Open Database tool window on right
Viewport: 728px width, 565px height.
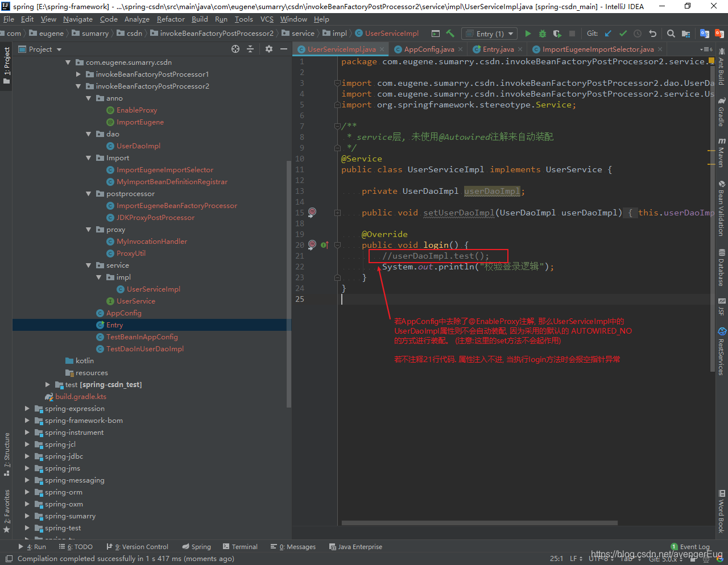click(x=722, y=268)
